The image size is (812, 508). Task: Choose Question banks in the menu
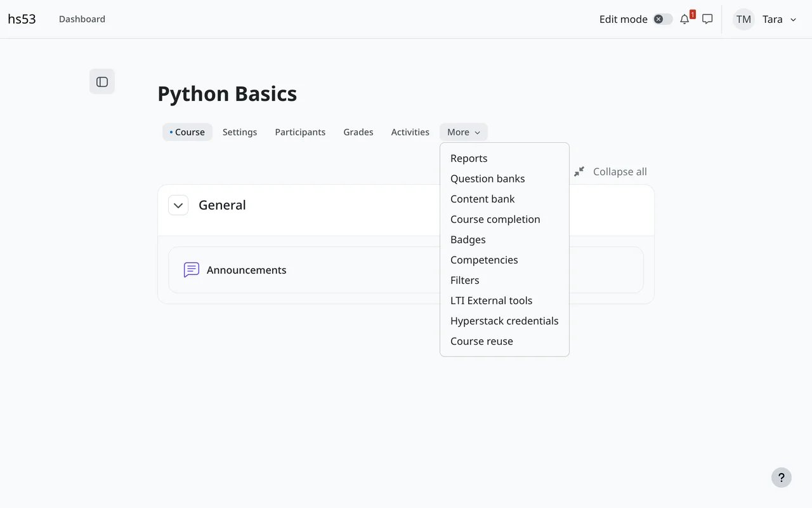pos(504,178)
